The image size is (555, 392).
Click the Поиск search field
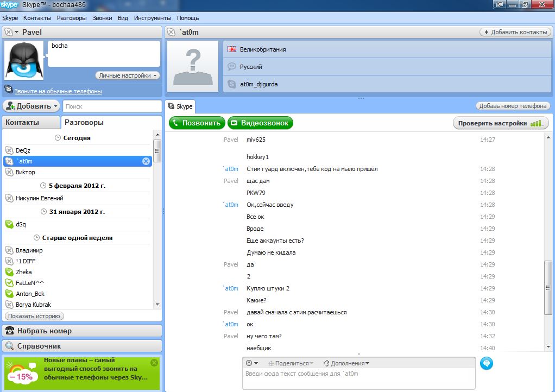(x=112, y=106)
